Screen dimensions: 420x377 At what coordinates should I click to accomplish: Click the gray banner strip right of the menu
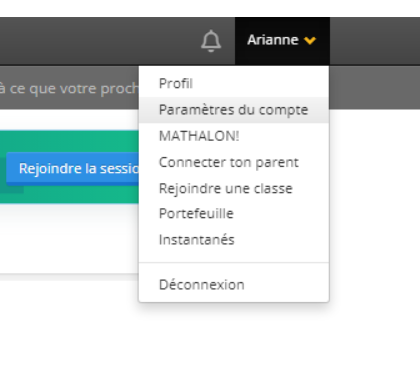375,87
